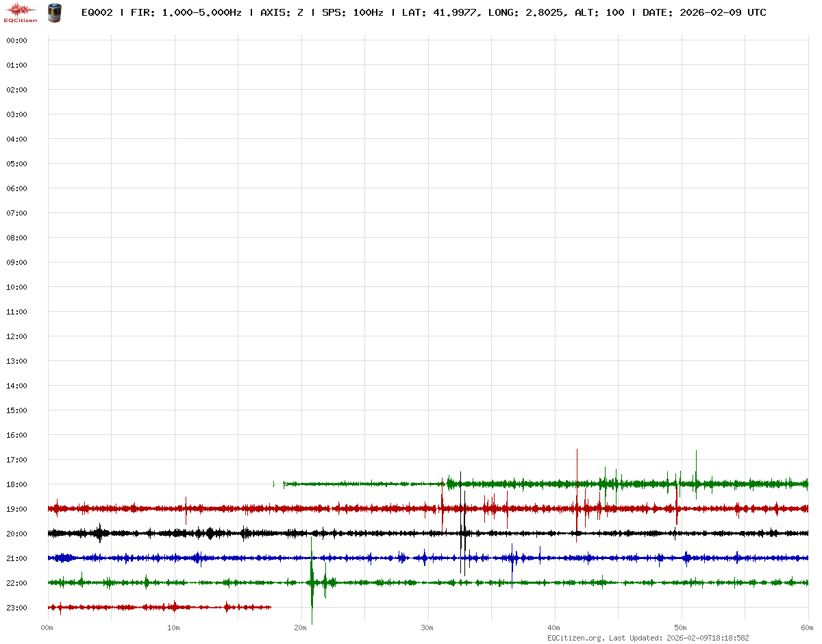Click the SPS: 100Hz header label
The image size is (822, 644).
point(353,12)
